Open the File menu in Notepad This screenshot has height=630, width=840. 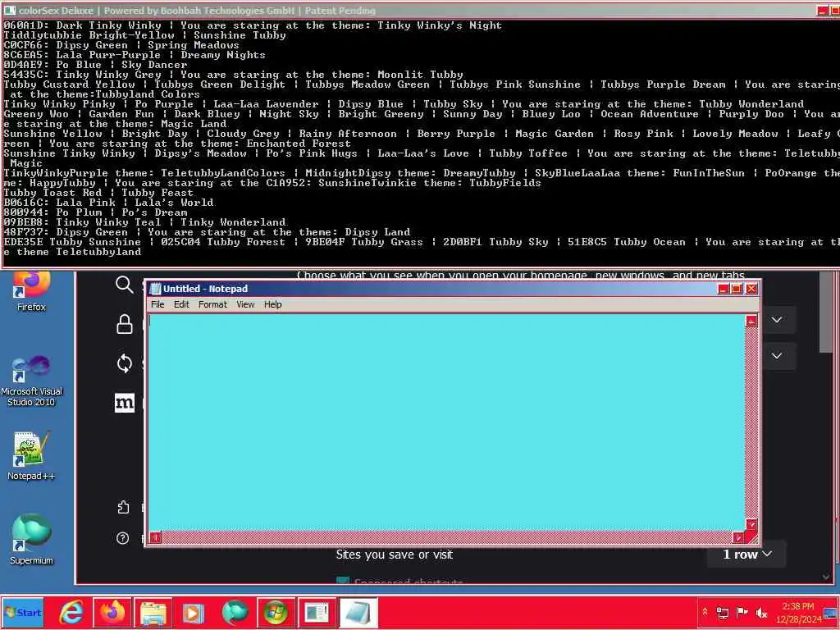157,304
